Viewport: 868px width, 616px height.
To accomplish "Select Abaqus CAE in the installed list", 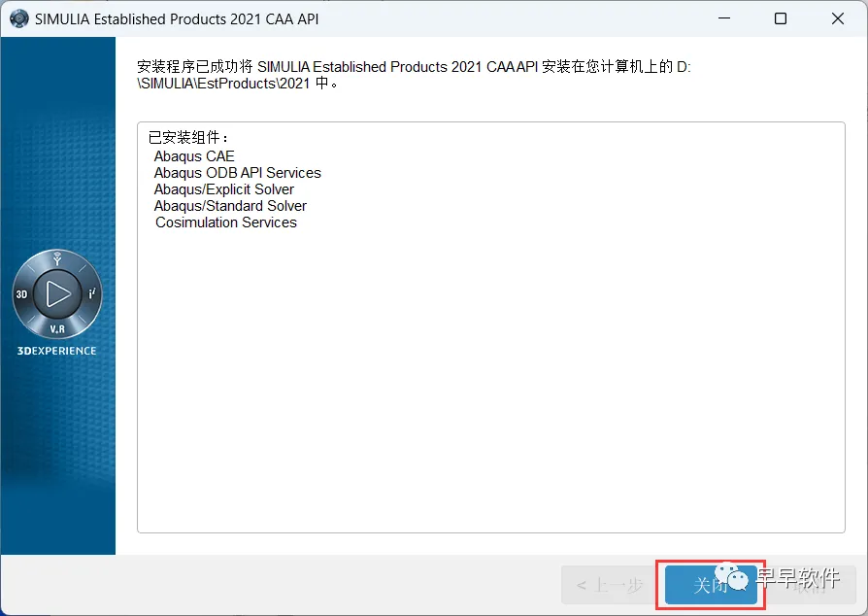I will (x=194, y=156).
